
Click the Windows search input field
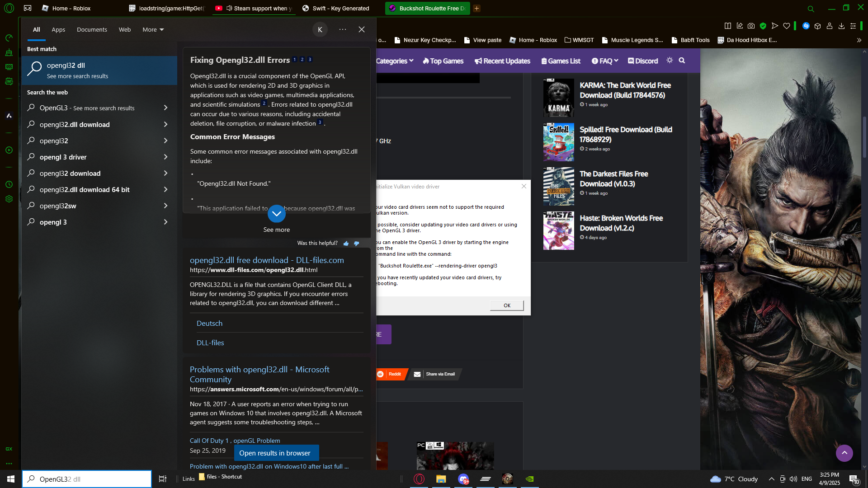[87, 479]
